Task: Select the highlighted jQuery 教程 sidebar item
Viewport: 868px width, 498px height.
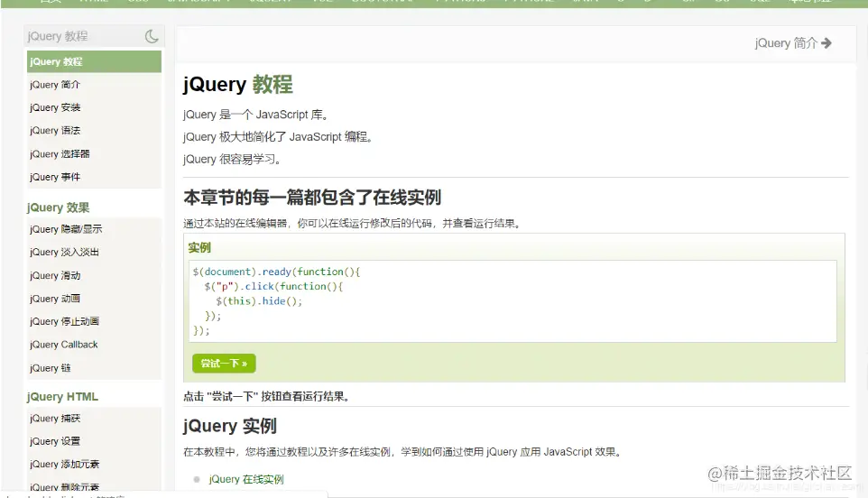Action: (94, 61)
